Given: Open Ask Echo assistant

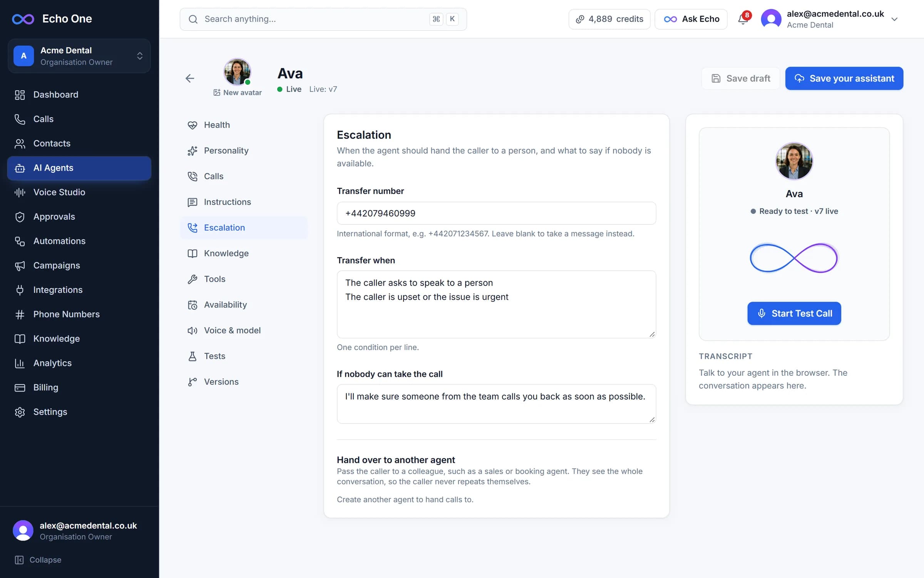Looking at the screenshot, I should click(691, 19).
